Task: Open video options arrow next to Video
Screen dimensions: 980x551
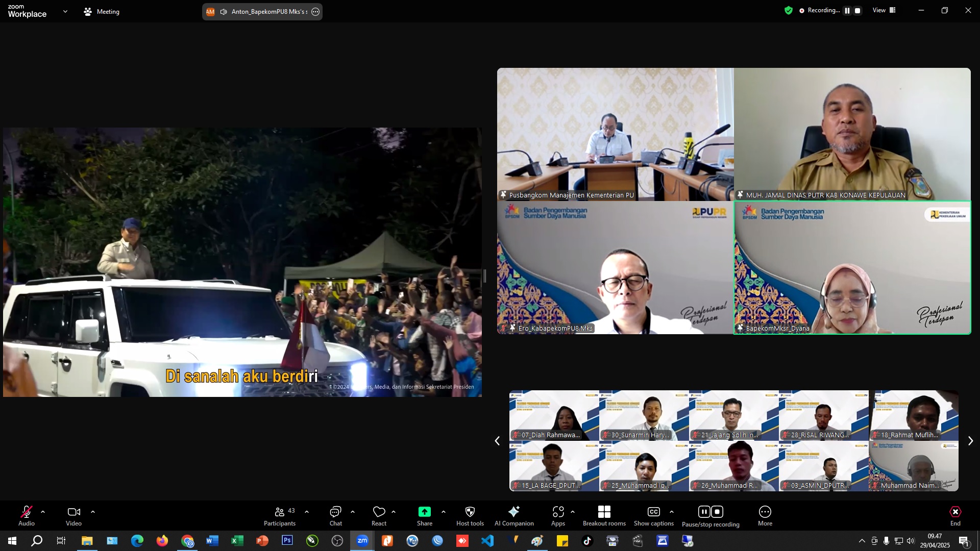Action: [93, 512]
